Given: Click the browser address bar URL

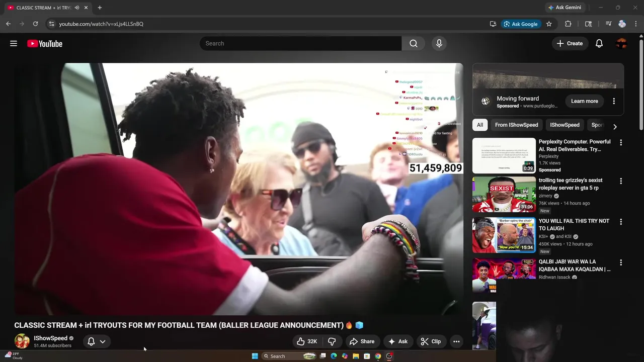Looking at the screenshot, I should [101, 24].
